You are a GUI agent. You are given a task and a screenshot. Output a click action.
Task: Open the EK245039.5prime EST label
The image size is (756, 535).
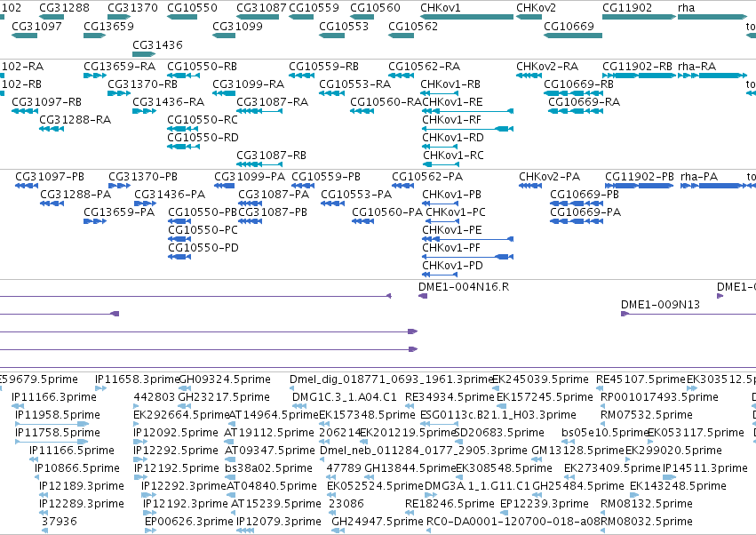[x=540, y=379]
